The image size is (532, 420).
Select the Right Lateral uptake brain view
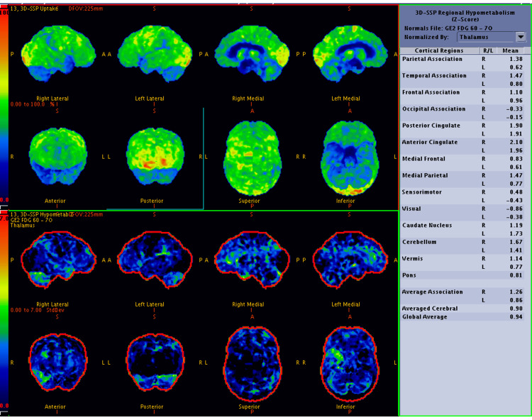(58, 53)
